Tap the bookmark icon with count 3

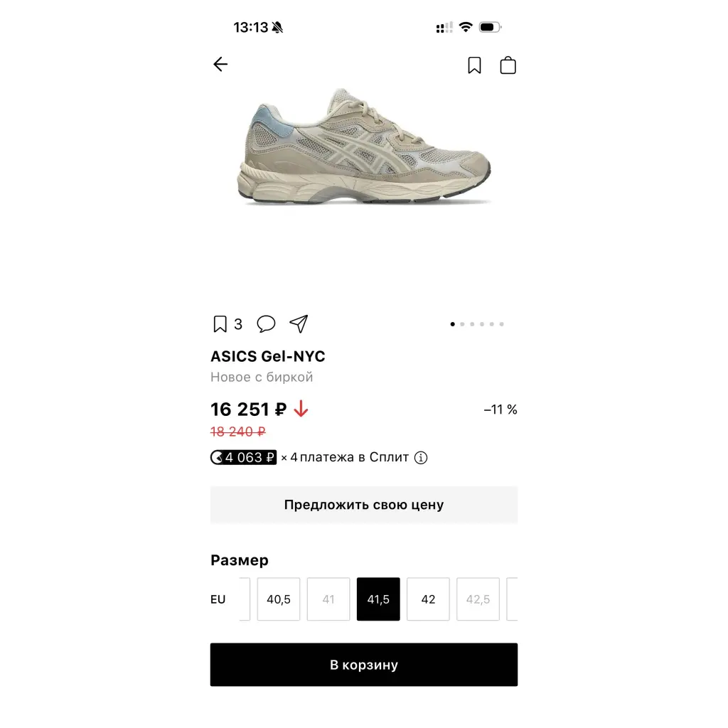(x=220, y=323)
